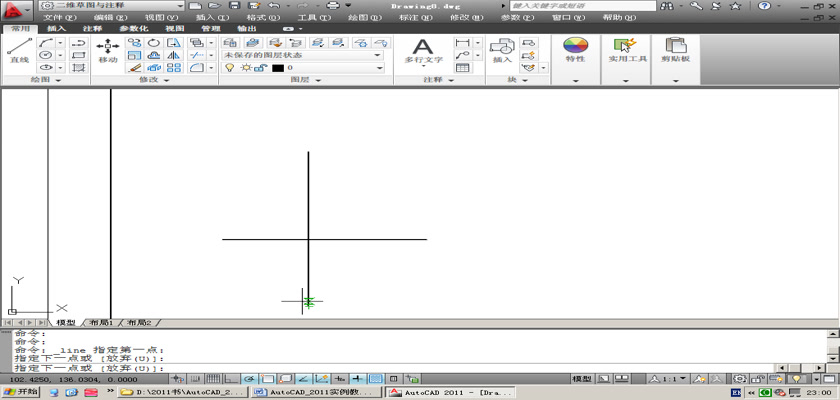This screenshot has height=400, width=840.
Task: Toggle ortho mode in status bar
Action: click(x=231, y=379)
